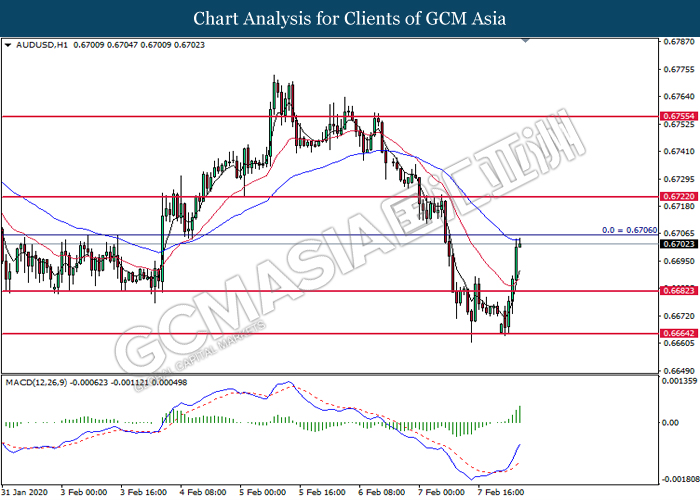Click the 0.66720 price axis value
The image size is (700, 500).
[x=679, y=316]
